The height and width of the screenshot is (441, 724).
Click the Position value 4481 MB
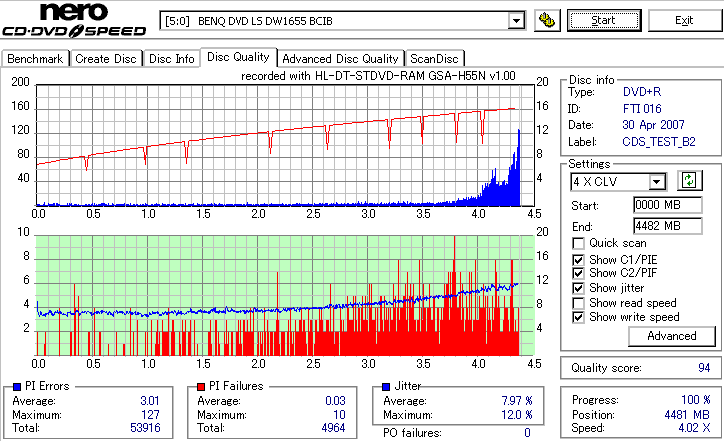click(688, 415)
